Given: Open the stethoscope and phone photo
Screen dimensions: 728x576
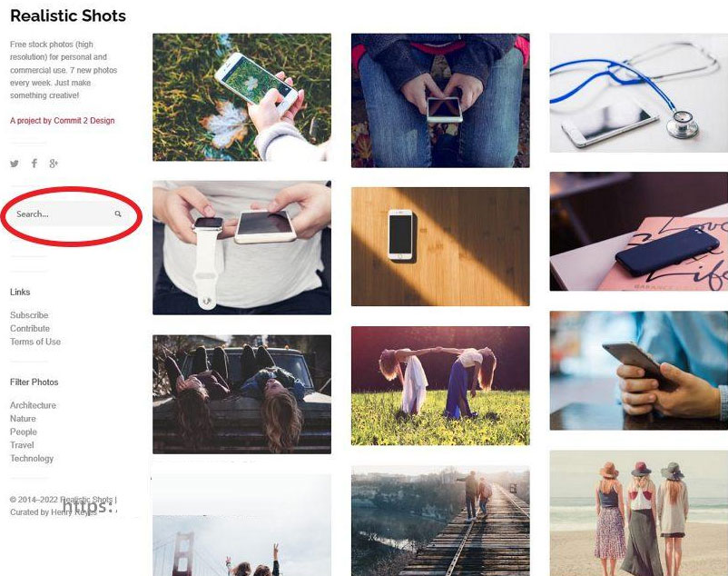Looking at the screenshot, I should [639, 93].
